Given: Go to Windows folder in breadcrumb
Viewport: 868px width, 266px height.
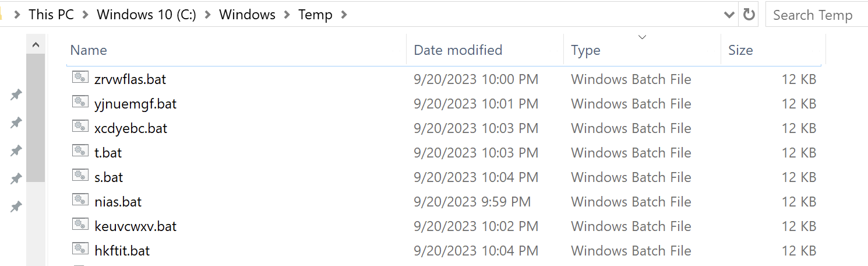Looking at the screenshot, I should [247, 15].
